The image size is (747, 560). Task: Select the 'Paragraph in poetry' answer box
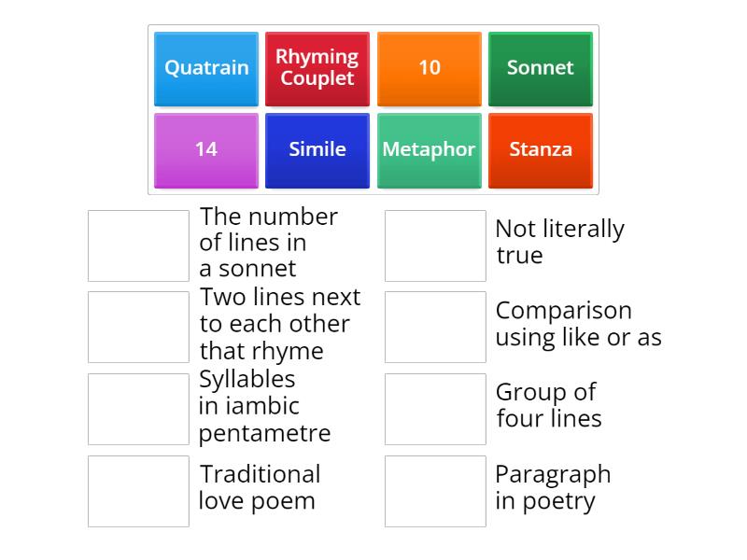(x=435, y=491)
